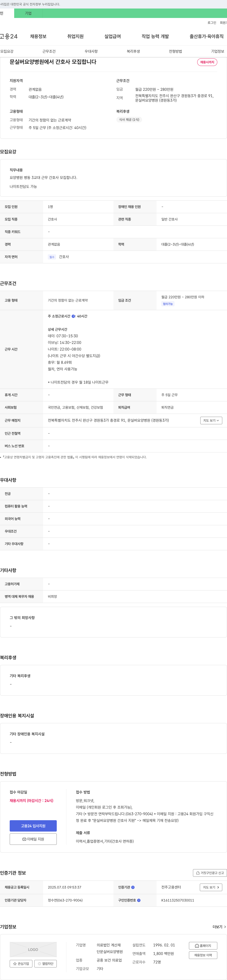Image resolution: width=227 pixels, height=980 pixels.
Task: Select the 구인인증번호 K161132507030011
Action: pos(178,900)
